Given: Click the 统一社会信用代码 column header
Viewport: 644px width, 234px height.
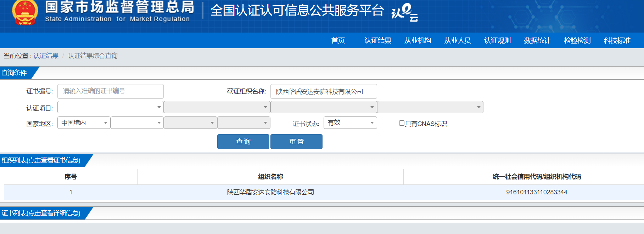Looking at the screenshot, I should 537,177.
